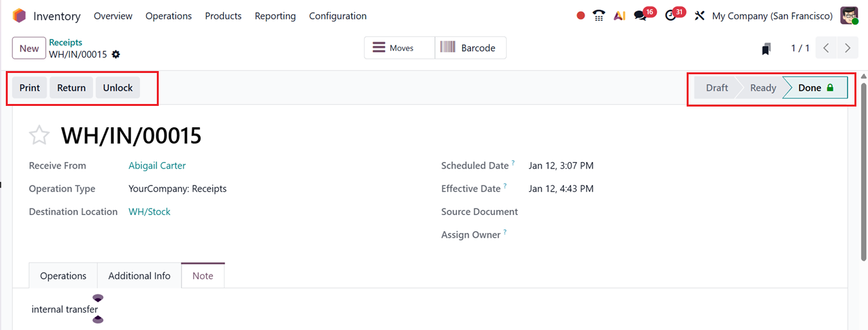Viewport: 868px width, 330px height.
Task: Open the Abigail Carter contact link
Action: [x=157, y=165]
